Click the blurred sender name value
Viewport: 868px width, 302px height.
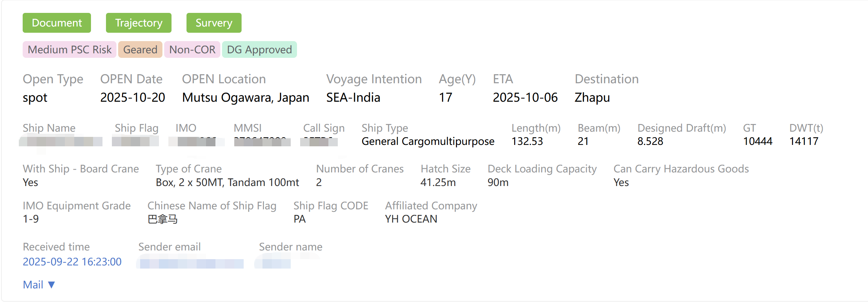tap(275, 263)
